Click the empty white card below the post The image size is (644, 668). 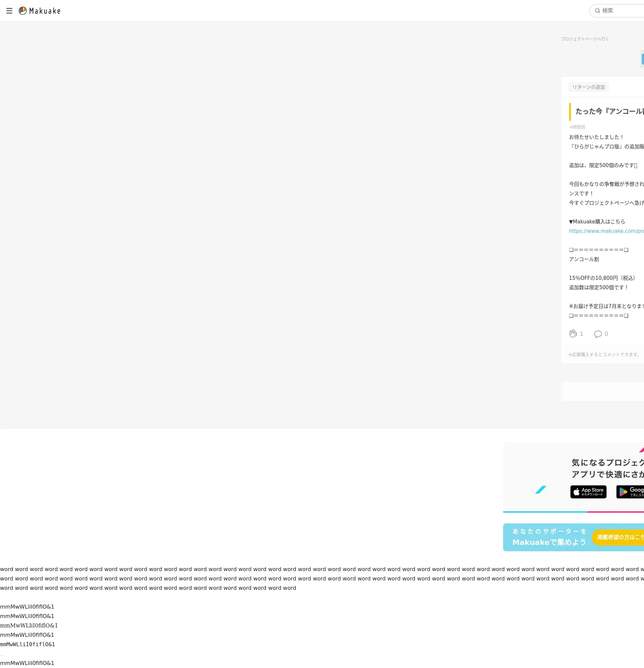[602, 392]
